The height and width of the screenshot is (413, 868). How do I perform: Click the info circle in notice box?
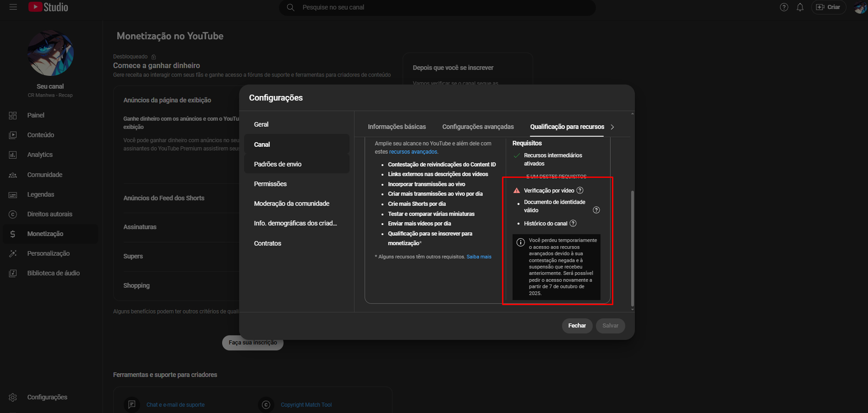pos(520,242)
